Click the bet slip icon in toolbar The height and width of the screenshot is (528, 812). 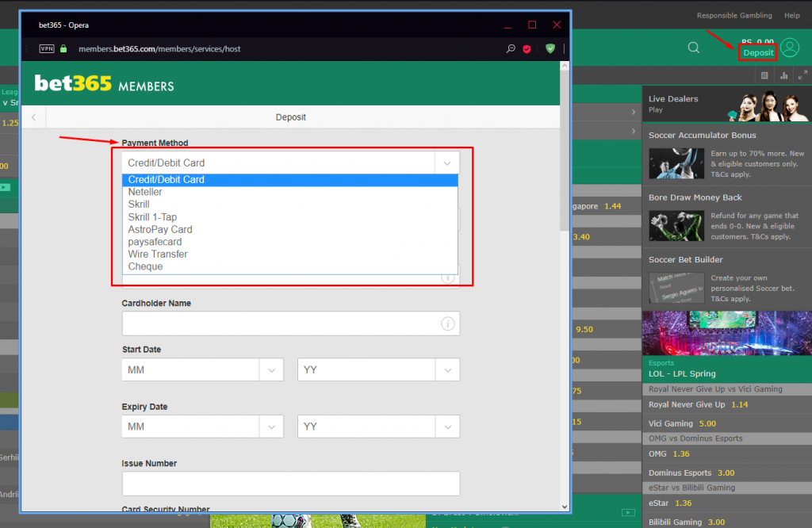(764, 75)
